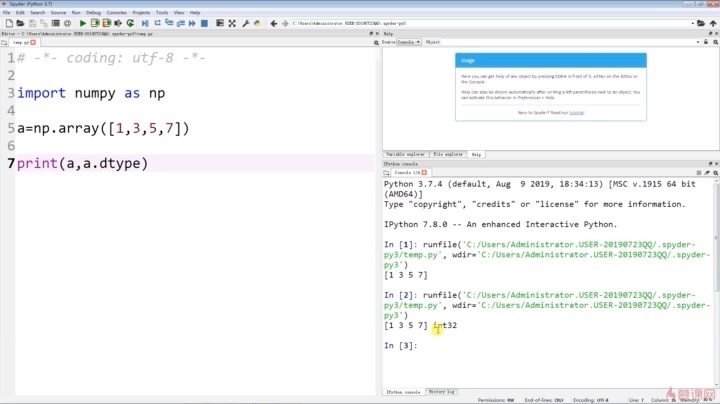Image resolution: width=720 pixels, height=404 pixels.
Task: Open the Debug menu
Action: pos(93,12)
